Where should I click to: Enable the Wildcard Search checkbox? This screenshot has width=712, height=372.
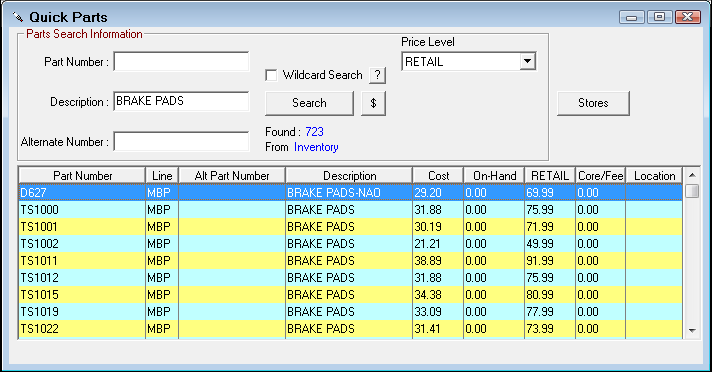(271, 75)
